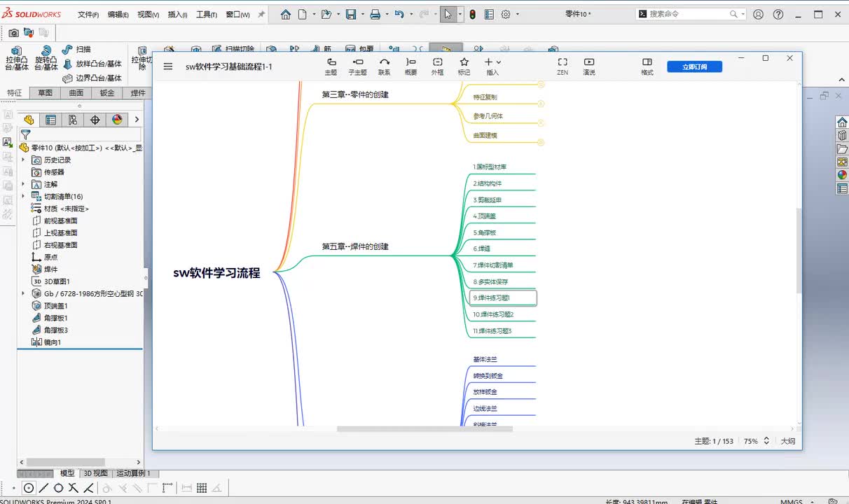Open the ConfigurationManager tab
The image size is (849, 504).
click(x=73, y=120)
